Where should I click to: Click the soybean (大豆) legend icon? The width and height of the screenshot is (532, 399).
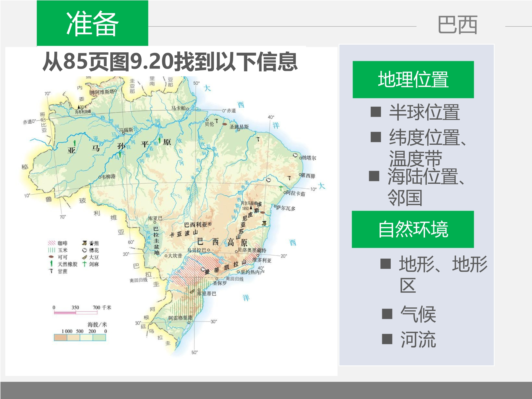point(85,257)
